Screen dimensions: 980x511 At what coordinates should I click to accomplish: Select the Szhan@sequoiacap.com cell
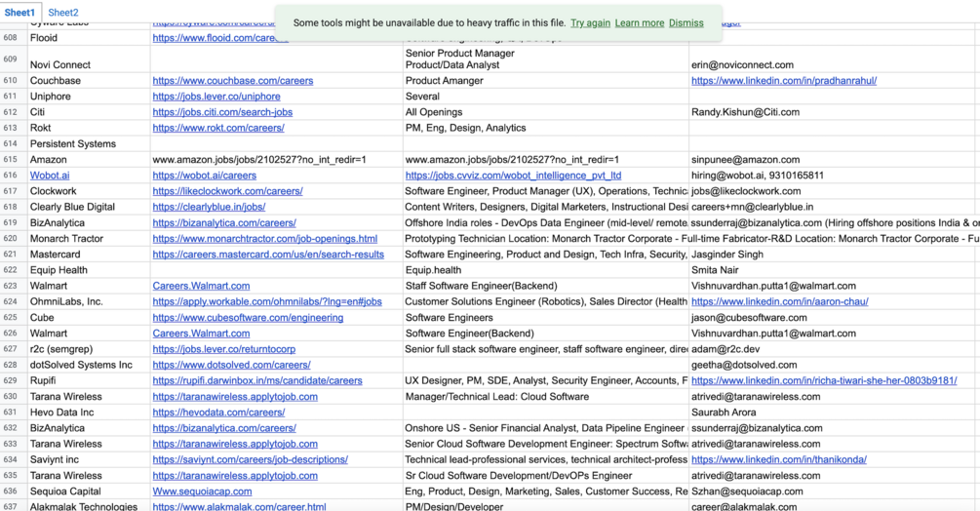click(831, 491)
